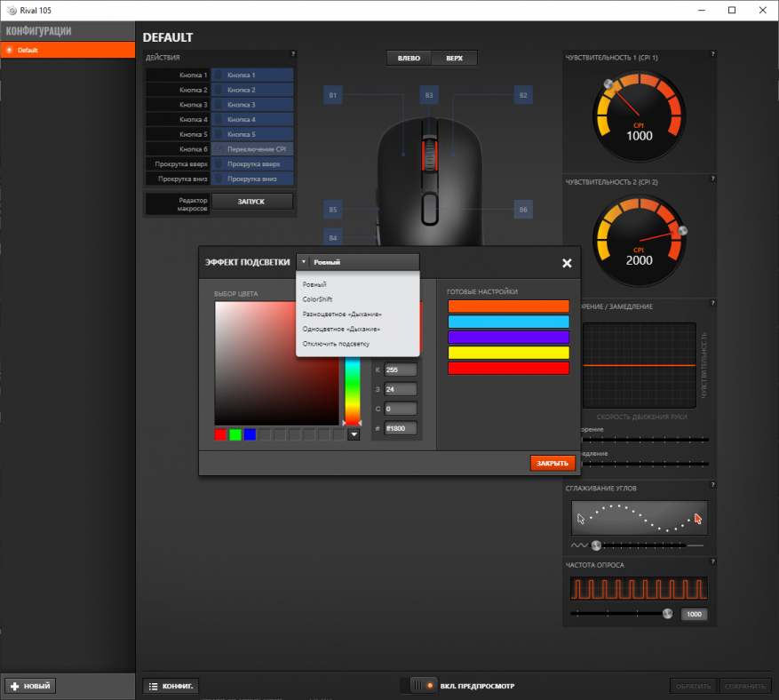Open help for Сглаживание углов panel
The width and height of the screenshot is (779, 700).
pyautogui.click(x=713, y=484)
